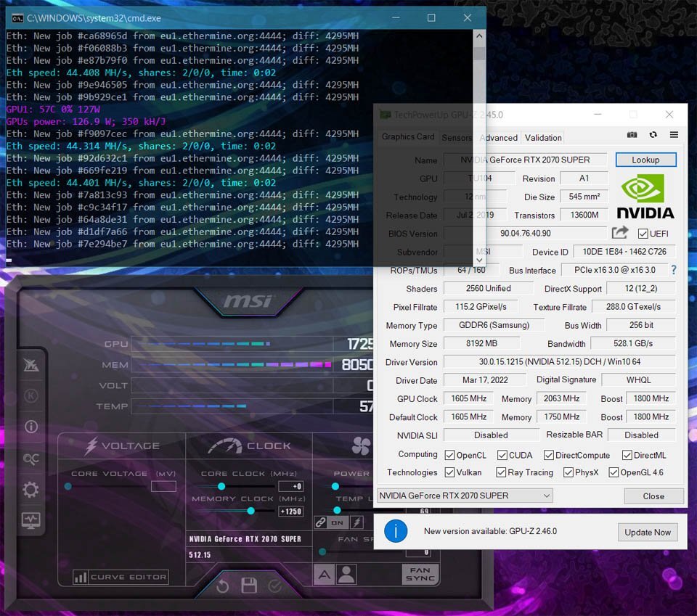Toggle the Ray Tracing checkbox
This screenshot has height=616, width=697.
click(x=501, y=472)
